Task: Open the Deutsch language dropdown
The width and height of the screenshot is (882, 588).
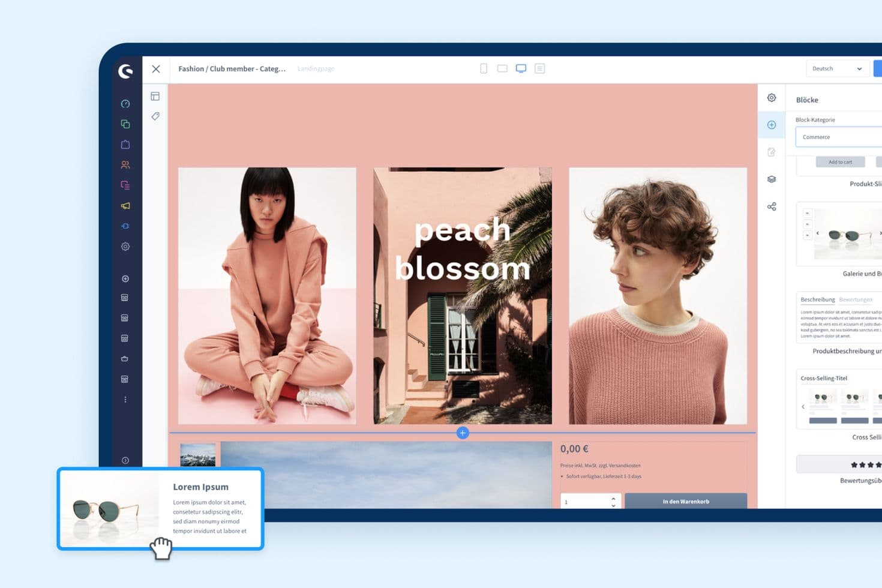Action: pyautogui.click(x=837, y=69)
